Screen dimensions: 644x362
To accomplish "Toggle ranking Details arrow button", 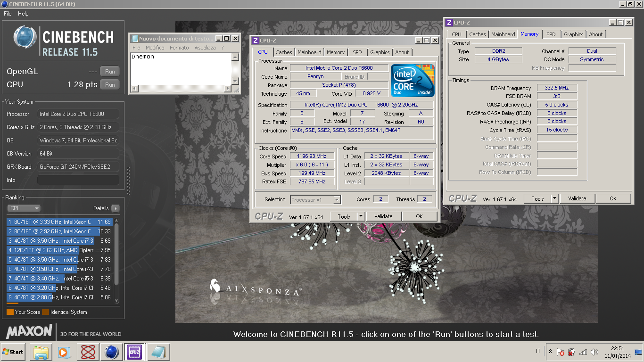I will (116, 208).
